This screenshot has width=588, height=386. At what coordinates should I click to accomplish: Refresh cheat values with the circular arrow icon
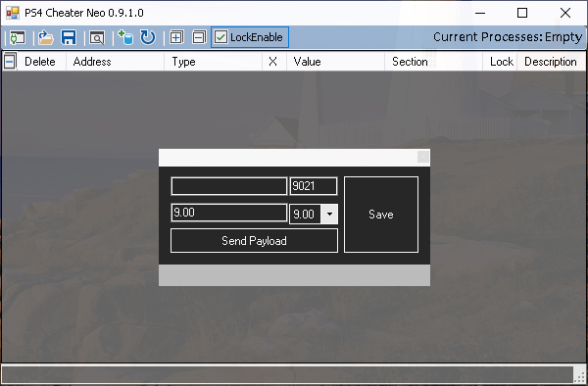tap(148, 37)
